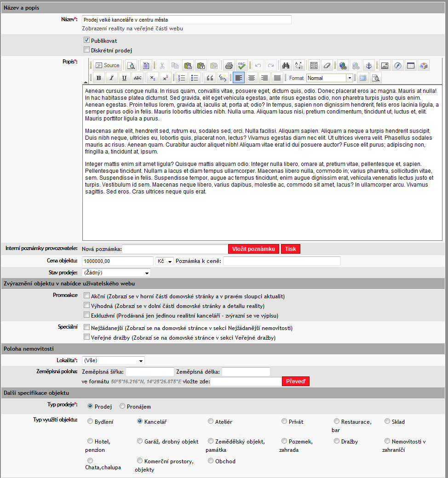Insert a numbered list
448x478 pixels.
click(182, 78)
